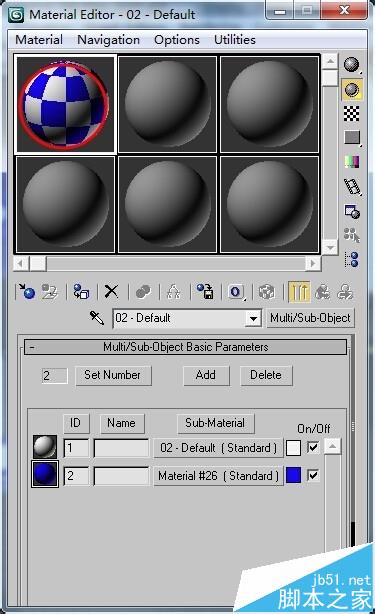Viewport: 375px width, 614px height.
Task: Click the sub-material list scroll up arrow
Action: [x=332, y=446]
